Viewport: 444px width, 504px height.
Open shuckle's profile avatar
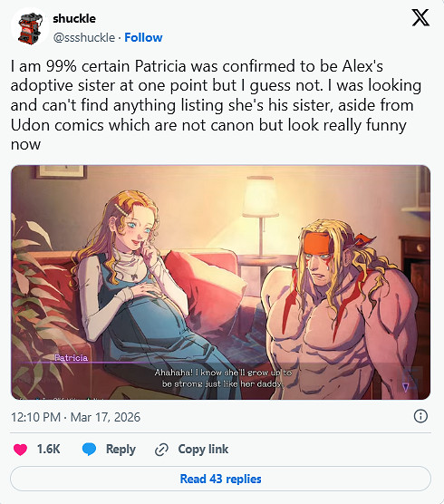[30, 28]
